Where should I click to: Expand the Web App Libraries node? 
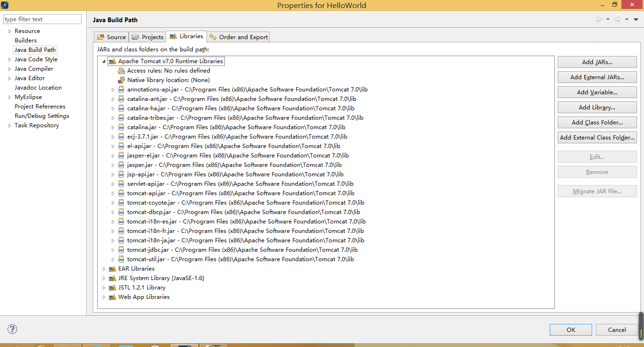pyautogui.click(x=104, y=297)
